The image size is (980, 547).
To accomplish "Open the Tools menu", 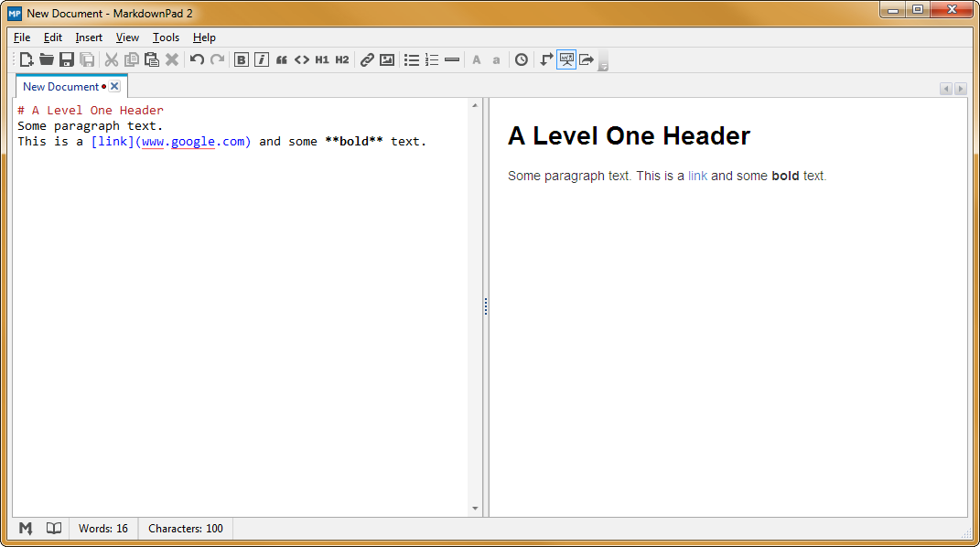I will (x=166, y=38).
